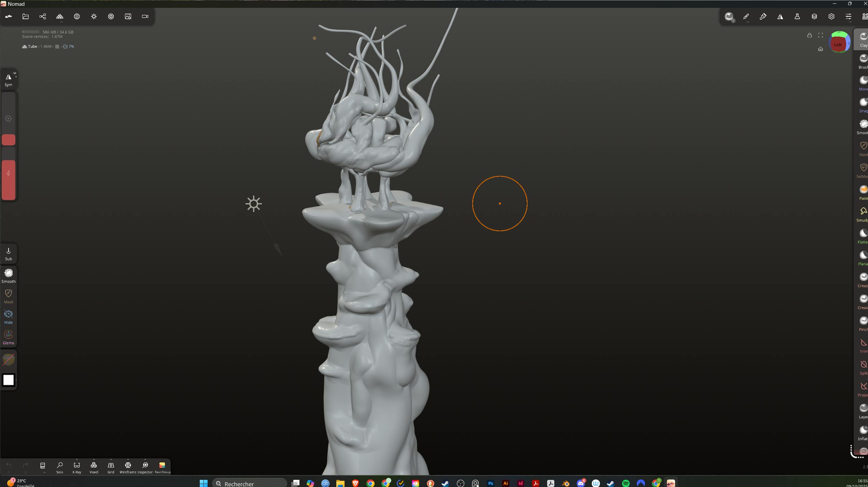Open the topology menu in top toolbar
868x487 pixels.
tap(60, 16)
